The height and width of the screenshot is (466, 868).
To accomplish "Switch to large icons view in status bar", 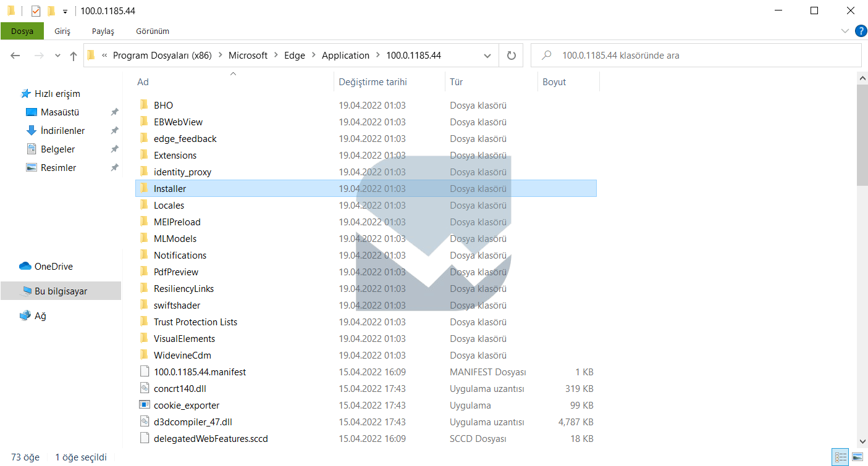I will 857,457.
